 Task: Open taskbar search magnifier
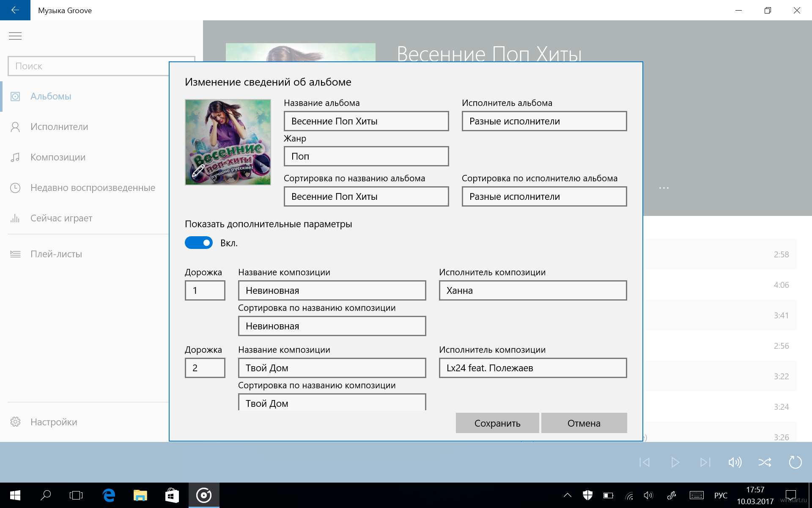coord(46,495)
